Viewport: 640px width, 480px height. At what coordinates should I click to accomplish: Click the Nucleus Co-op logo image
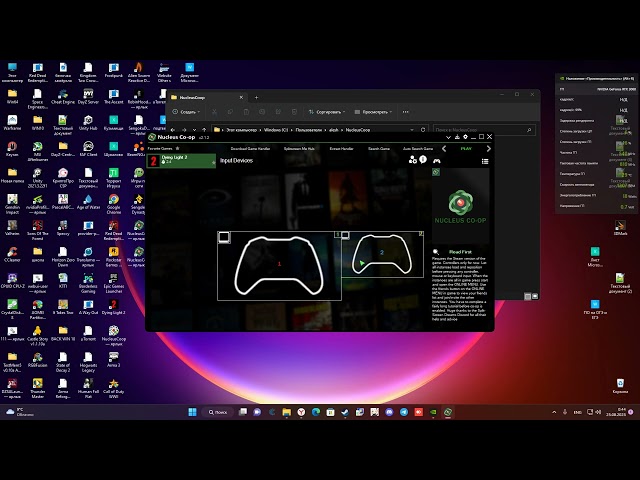point(460,207)
